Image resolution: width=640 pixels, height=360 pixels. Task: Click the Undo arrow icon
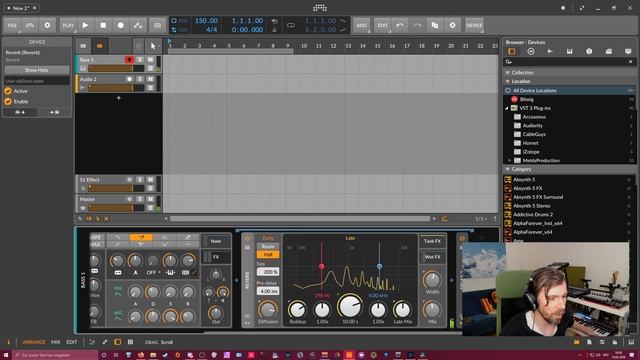400,25
